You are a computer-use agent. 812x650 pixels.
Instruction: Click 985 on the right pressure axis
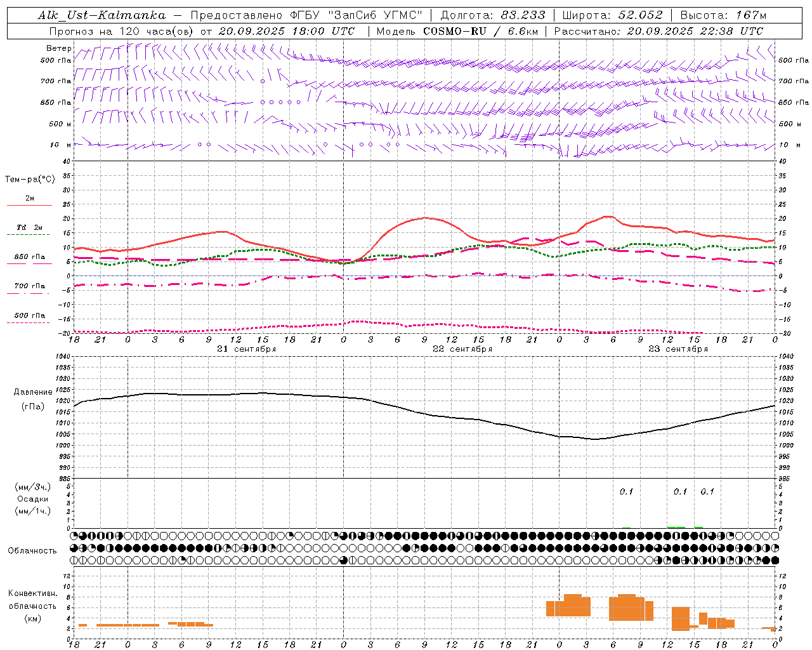[x=784, y=479]
